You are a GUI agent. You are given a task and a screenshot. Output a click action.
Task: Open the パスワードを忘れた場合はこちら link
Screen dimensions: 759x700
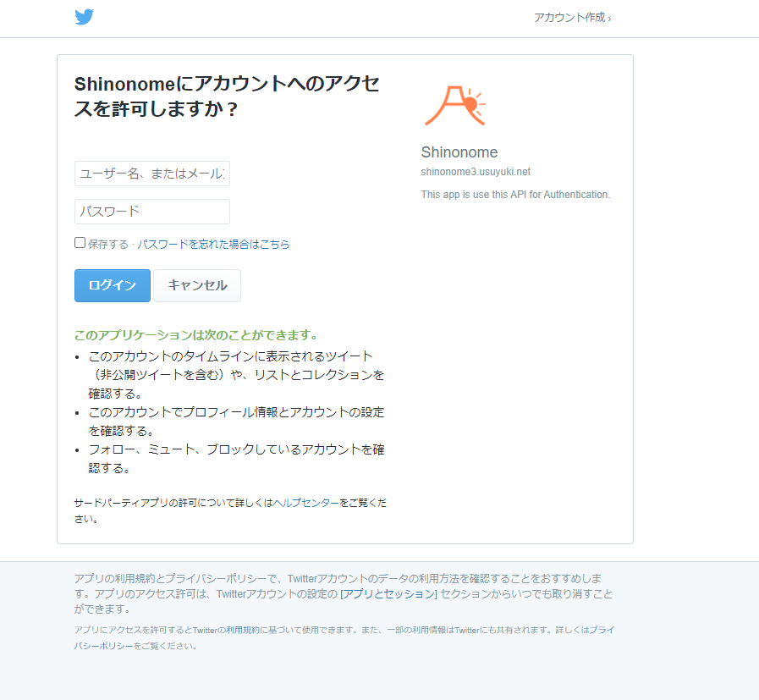pyautogui.click(x=213, y=244)
